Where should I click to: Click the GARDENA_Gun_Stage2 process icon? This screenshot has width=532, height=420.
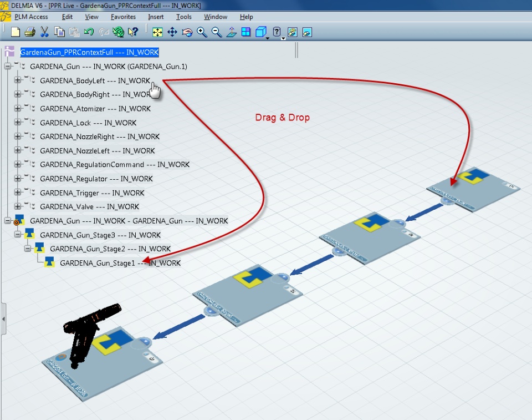point(39,248)
